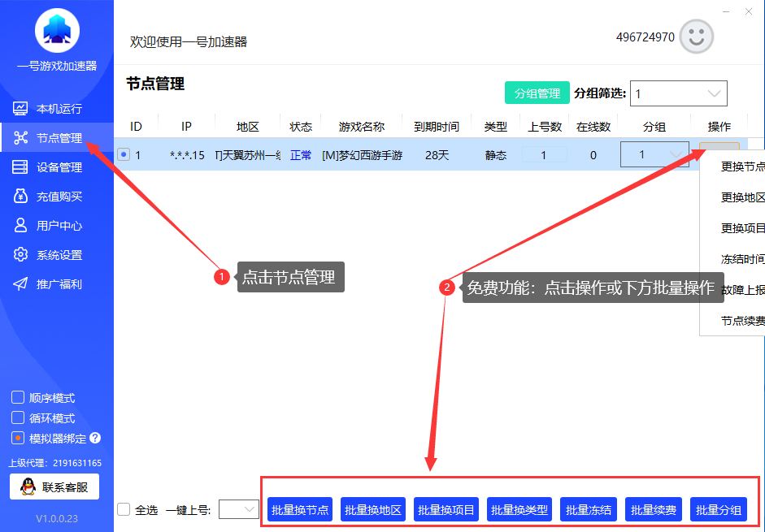Choose 更换项目 from context menu

point(742,228)
